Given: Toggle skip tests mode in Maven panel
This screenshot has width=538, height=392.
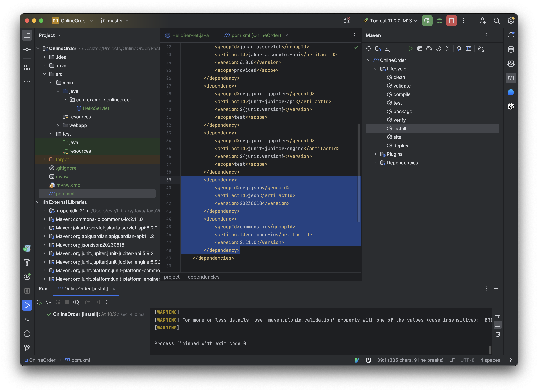Looking at the screenshot, I should [x=438, y=48].
